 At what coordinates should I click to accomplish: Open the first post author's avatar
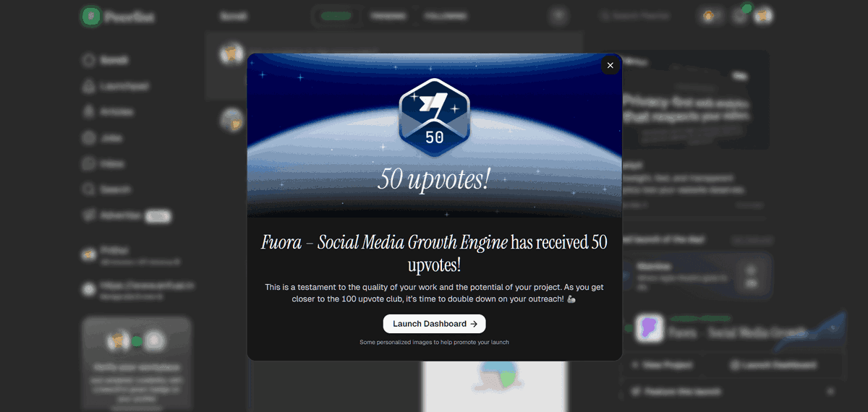point(231,53)
